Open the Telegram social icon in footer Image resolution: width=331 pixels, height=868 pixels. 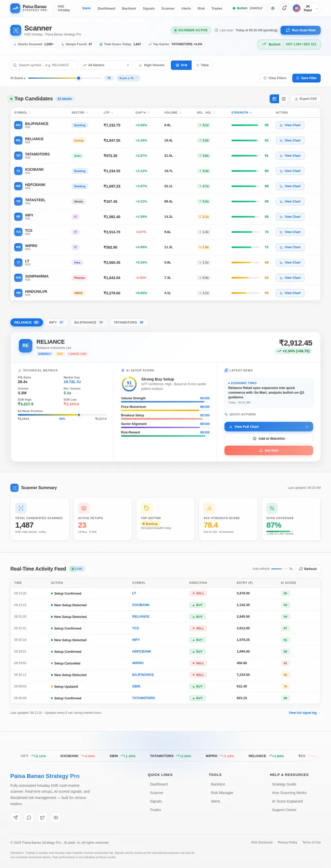(16, 817)
